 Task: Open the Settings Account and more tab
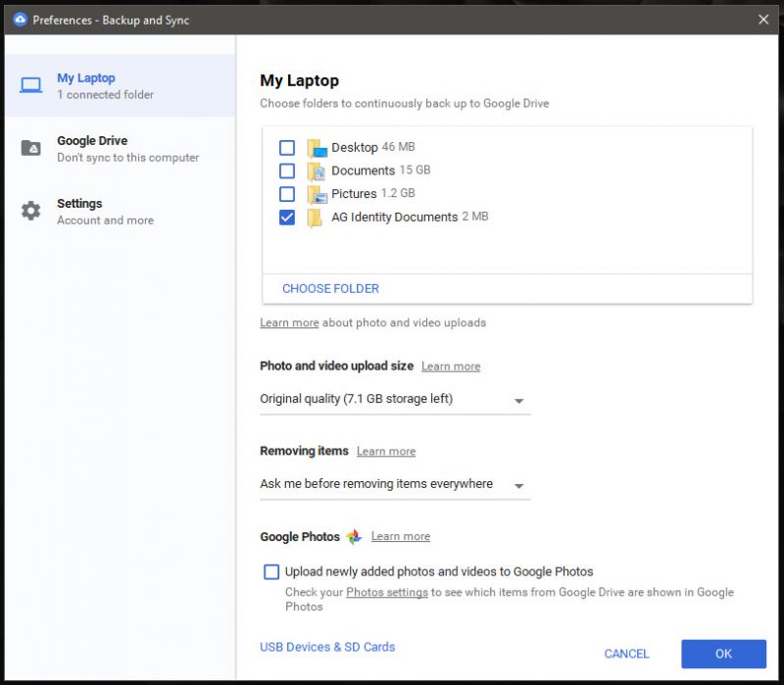pyautogui.click(x=120, y=212)
